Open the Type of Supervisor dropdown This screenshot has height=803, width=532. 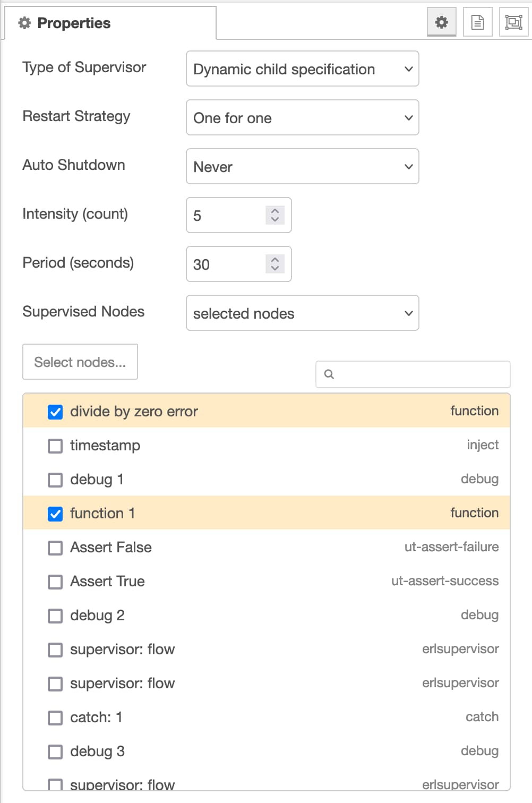(303, 69)
